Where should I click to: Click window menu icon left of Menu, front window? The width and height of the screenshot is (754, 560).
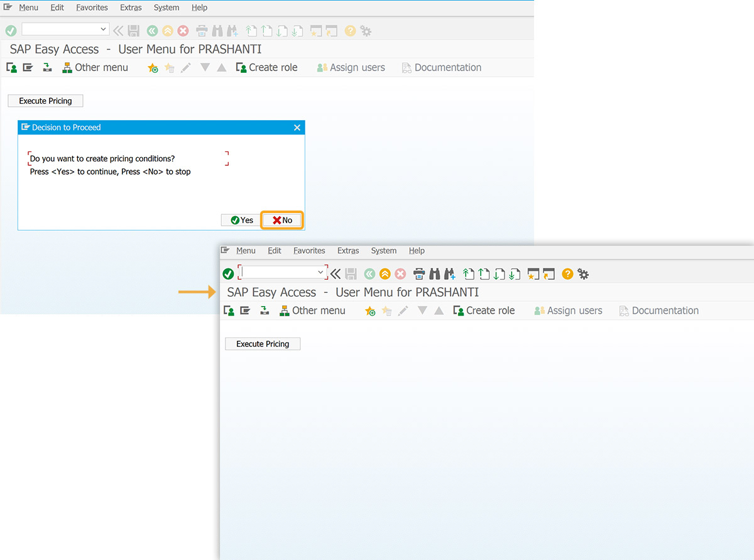tap(225, 250)
